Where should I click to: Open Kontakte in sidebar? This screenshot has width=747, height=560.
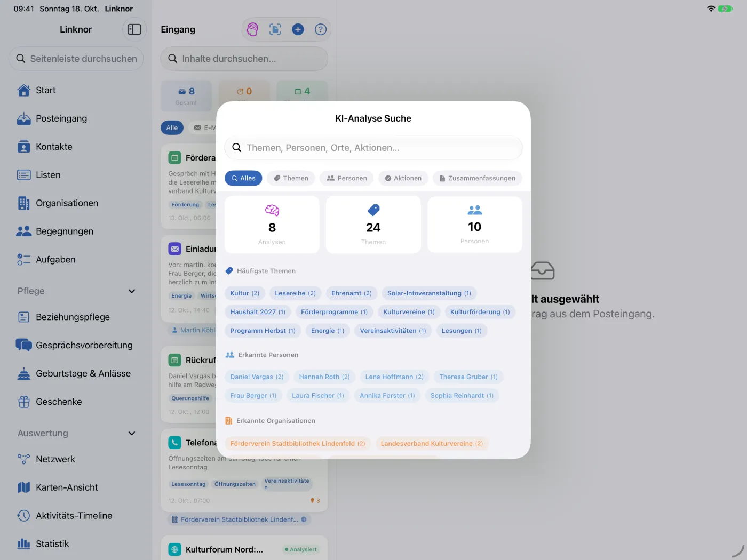click(x=76, y=147)
